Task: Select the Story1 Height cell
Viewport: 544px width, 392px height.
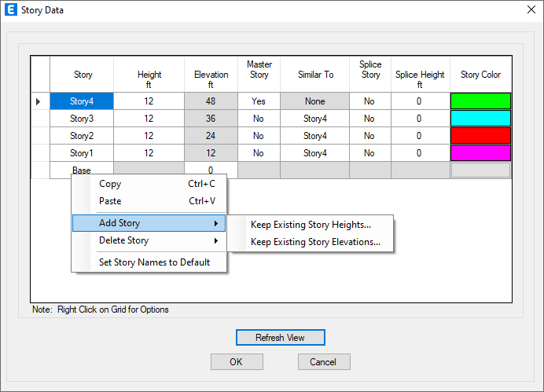Action: (x=149, y=153)
